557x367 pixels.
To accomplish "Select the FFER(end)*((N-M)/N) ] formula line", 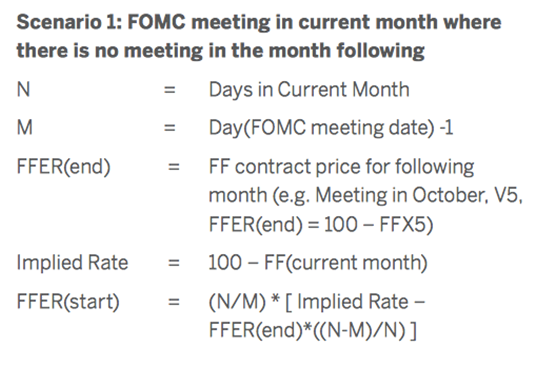I will point(313,330).
